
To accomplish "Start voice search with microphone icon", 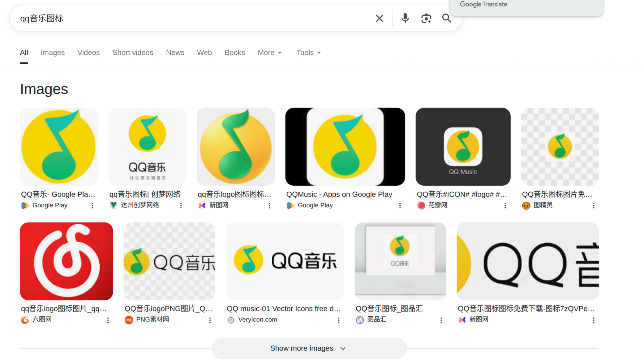I will tap(405, 19).
